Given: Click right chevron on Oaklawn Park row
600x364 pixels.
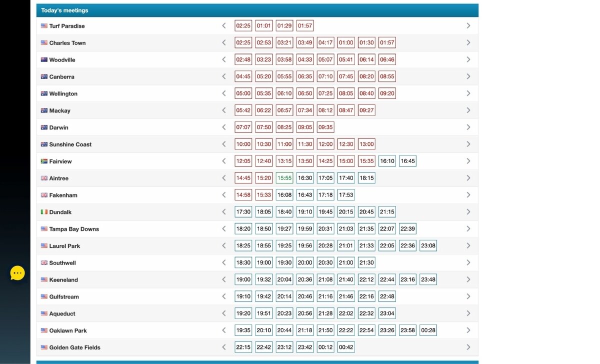Looking at the screenshot, I should pos(468,330).
